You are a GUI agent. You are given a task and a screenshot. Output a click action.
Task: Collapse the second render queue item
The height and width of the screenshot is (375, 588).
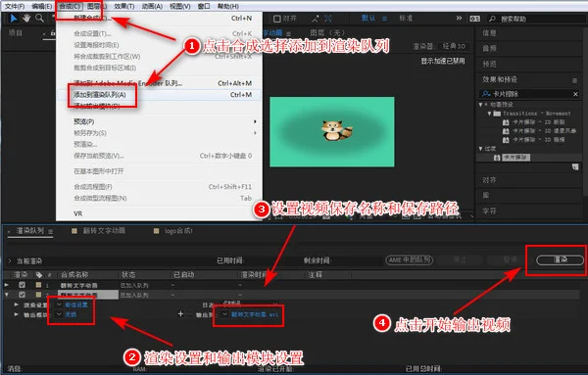point(7,295)
